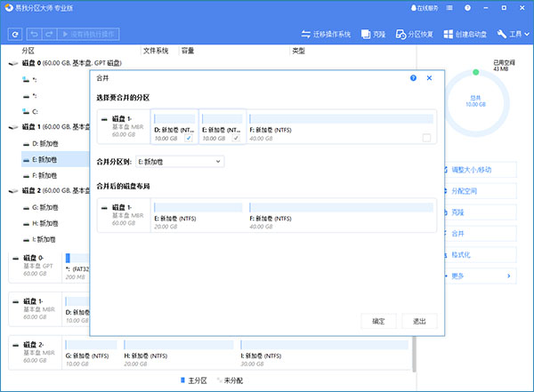
Task: Uncheck the D: 新加卷 partition checkbox
Action: tap(189, 138)
